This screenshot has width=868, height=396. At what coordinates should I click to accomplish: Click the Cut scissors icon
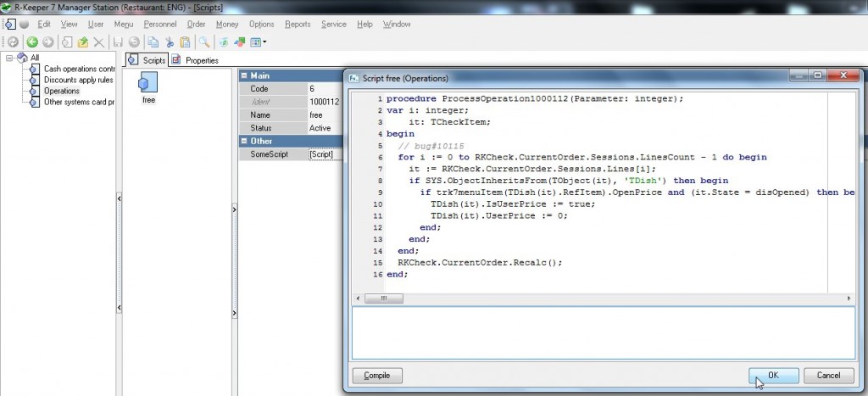point(170,42)
